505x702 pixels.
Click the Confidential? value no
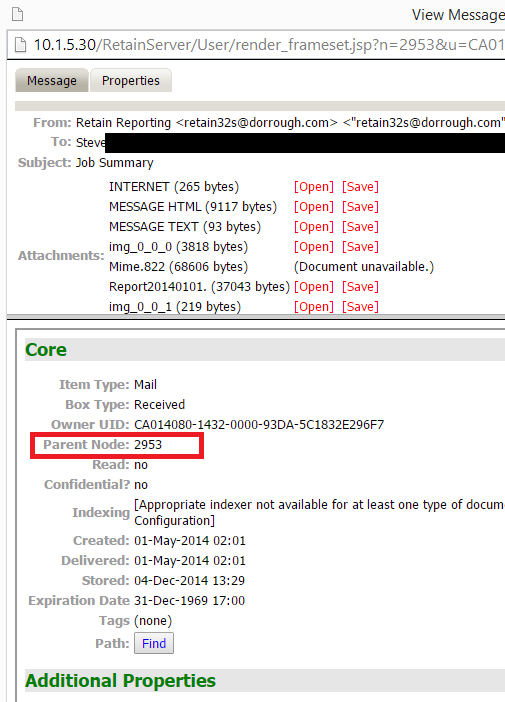coord(141,485)
